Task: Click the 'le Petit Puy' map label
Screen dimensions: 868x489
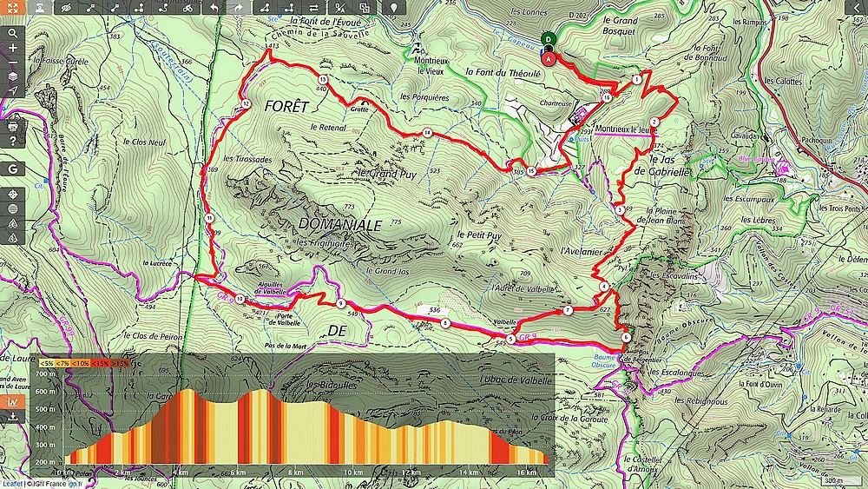Action: point(479,235)
